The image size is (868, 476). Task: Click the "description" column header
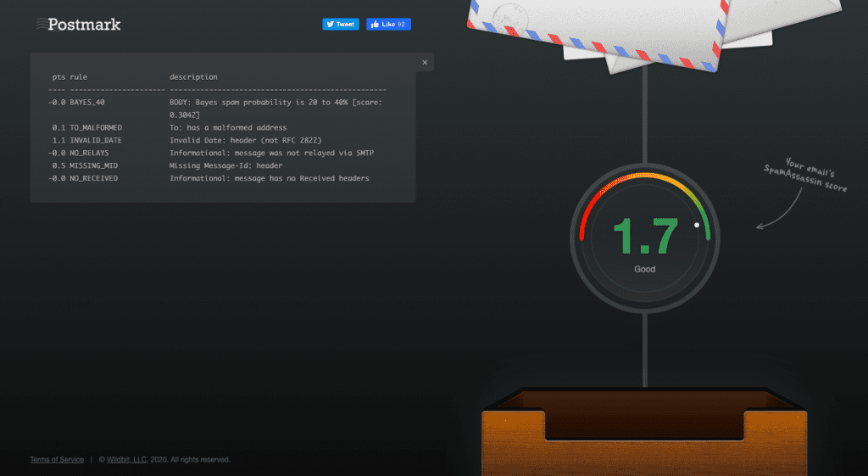(193, 77)
